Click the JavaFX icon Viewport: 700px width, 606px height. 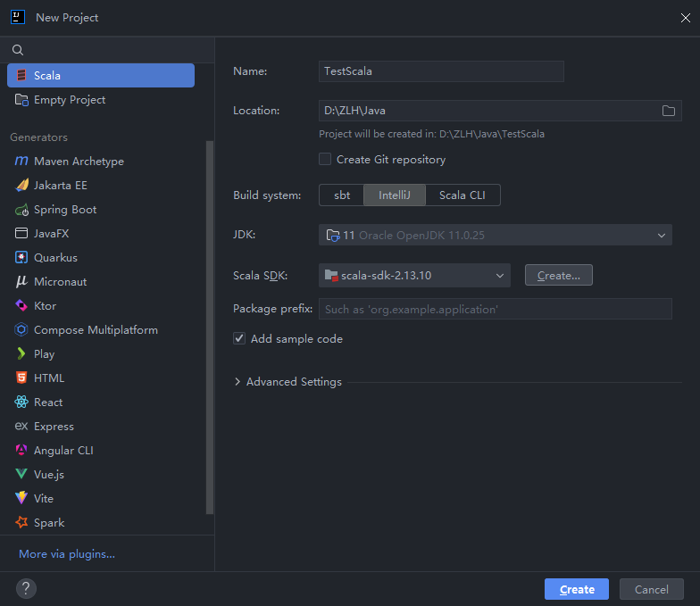click(x=21, y=233)
